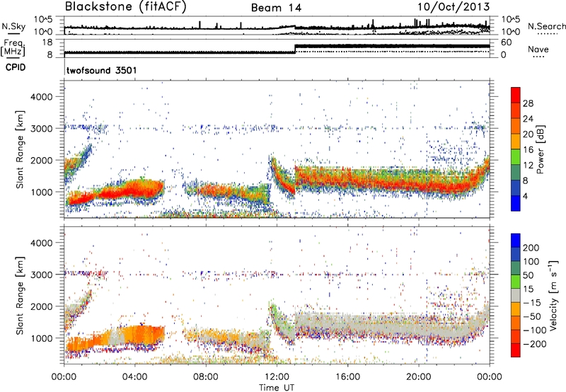Click the 20:00 time axis label

[418, 377]
